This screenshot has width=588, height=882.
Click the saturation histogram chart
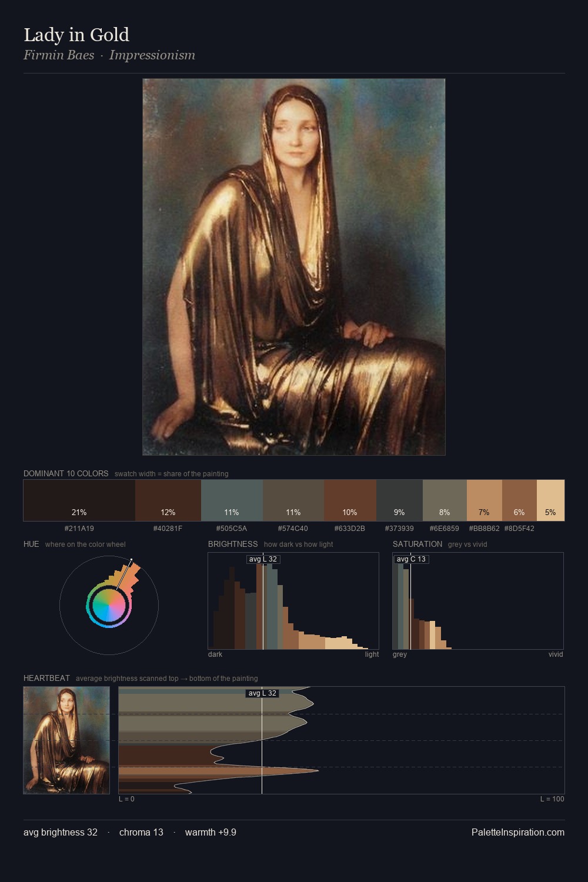point(478,601)
